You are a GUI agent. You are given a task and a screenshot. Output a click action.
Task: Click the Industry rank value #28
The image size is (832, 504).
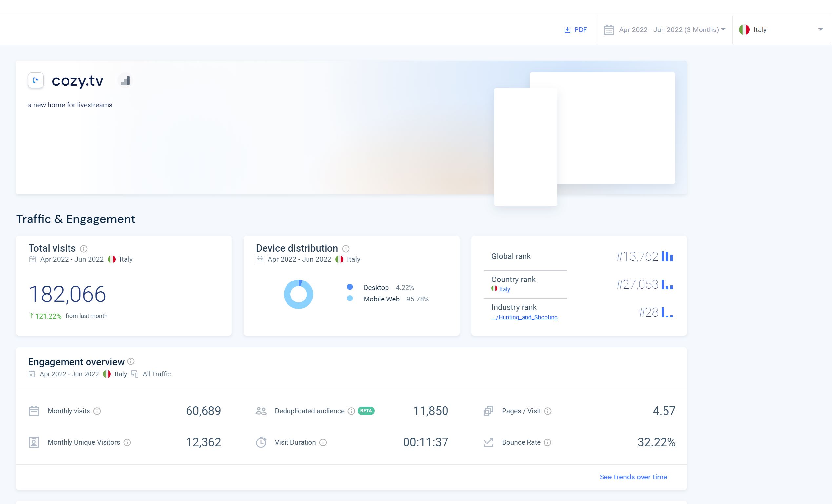pos(648,312)
